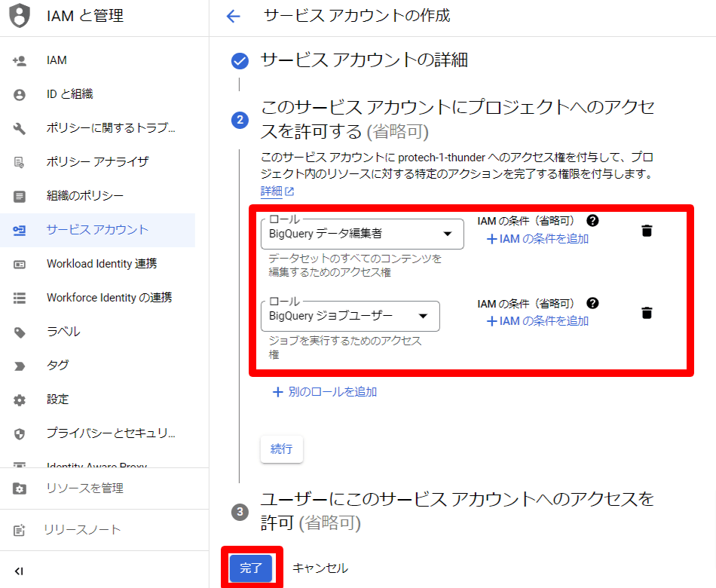This screenshot has width=716, height=588.
Task: Click the キャンセル button
Action: pos(320,568)
